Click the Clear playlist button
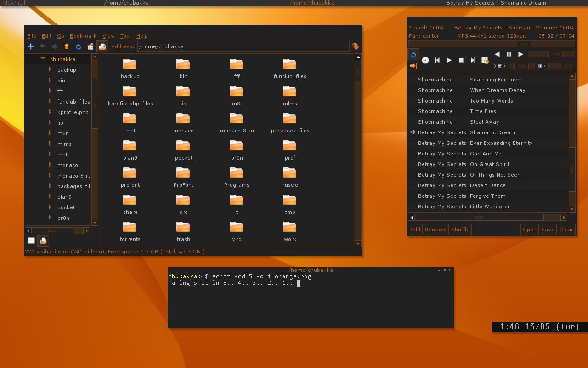The height and width of the screenshot is (368, 588). 566,230
